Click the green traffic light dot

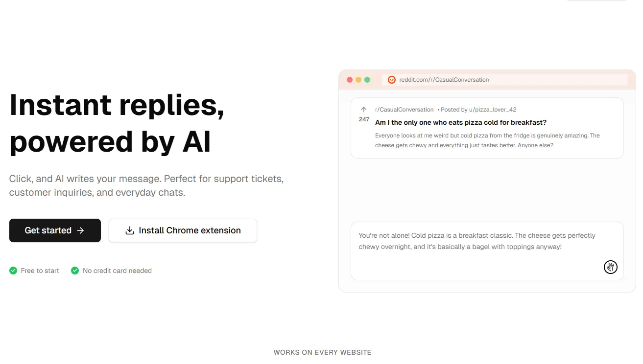pyautogui.click(x=367, y=79)
